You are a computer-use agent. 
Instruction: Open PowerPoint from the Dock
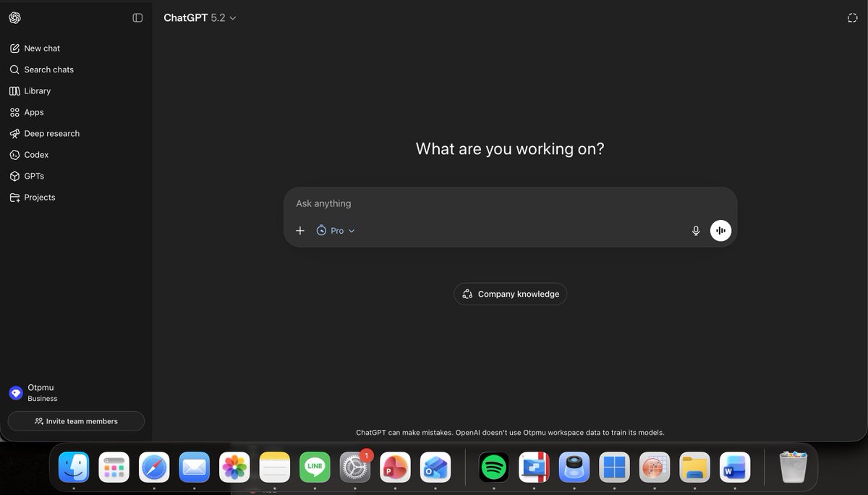395,467
